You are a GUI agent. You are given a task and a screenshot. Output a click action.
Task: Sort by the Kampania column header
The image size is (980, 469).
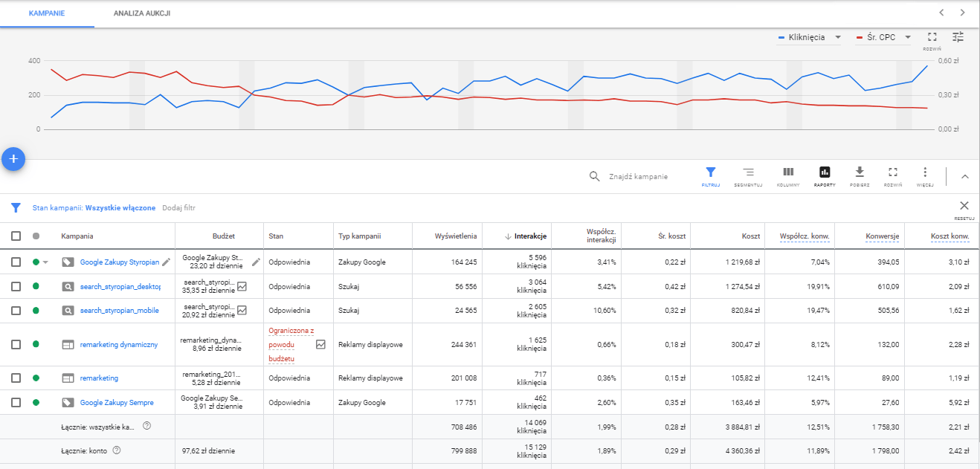(77, 236)
